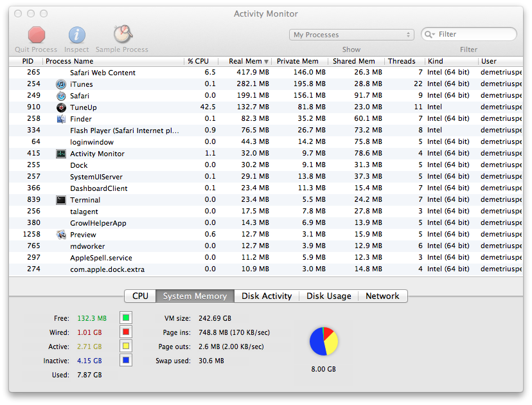Select the SystemUIServer process row
Screen dimensions: 532x405
266,177
